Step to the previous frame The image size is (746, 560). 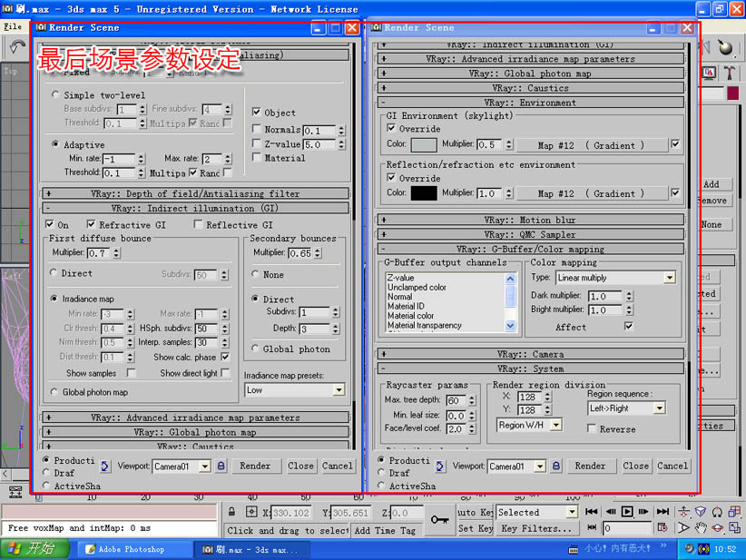[611, 512]
